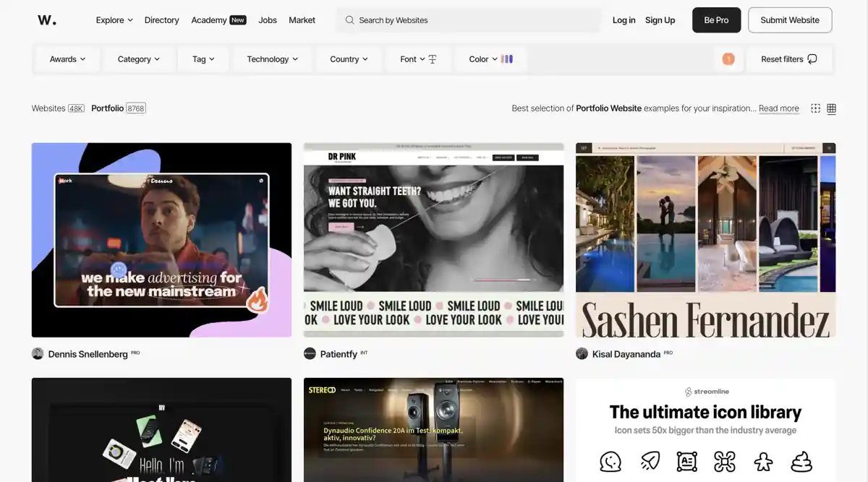Open the Dennis Snellenberg website thumbnail
The width and height of the screenshot is (868, 482).
click(161, 240)
